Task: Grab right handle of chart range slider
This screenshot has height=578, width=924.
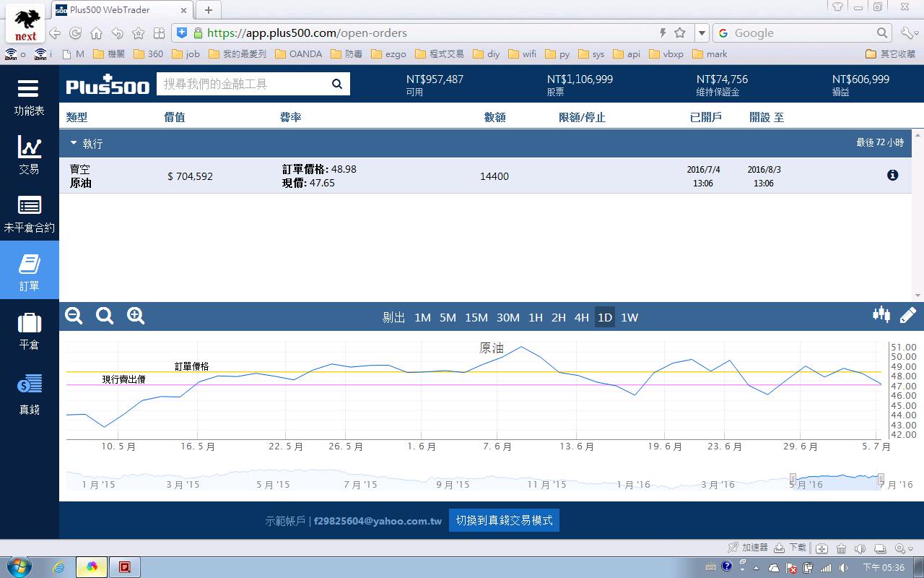Action: point(881,479)
